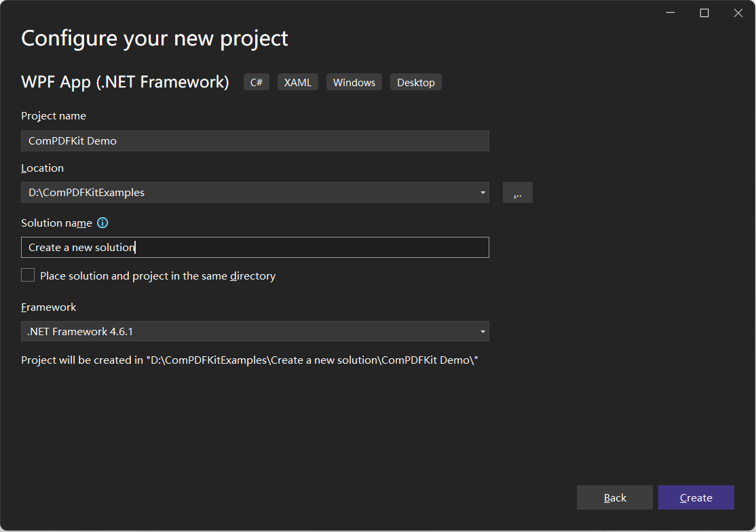Maximize the dialog window
The image size is (756, 532).
click(x=704, y=13)
